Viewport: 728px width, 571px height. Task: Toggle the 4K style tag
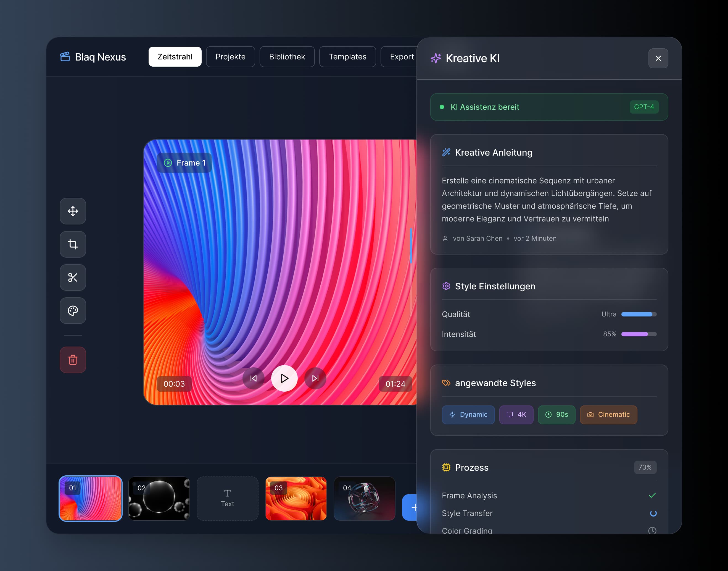click(516, 415)
